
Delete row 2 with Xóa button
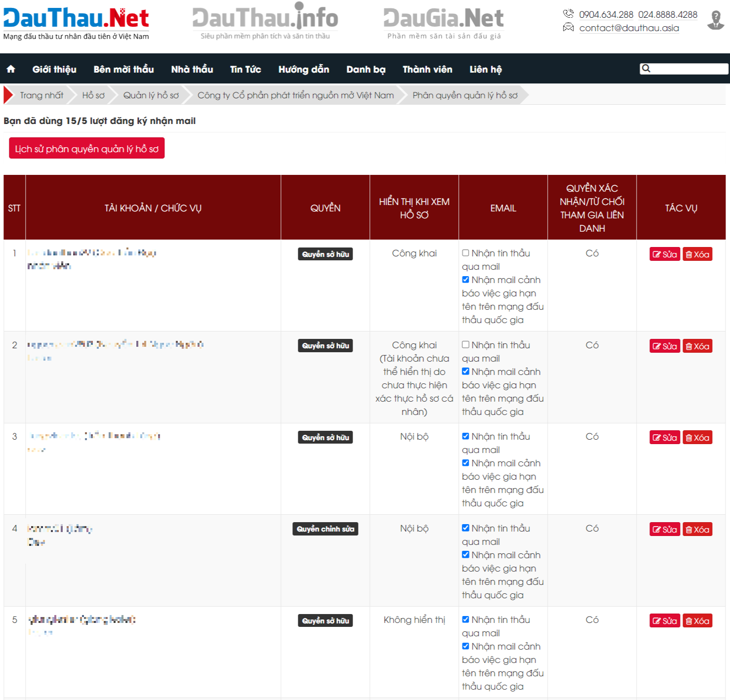click(697, 346)
